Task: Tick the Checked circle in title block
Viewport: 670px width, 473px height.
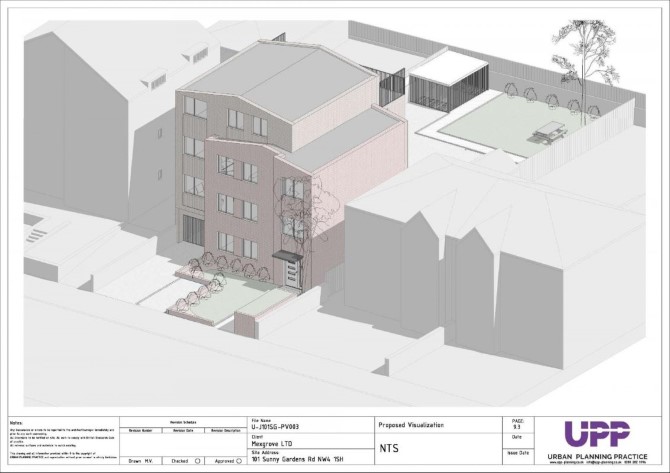Action: tap(199, 461)
